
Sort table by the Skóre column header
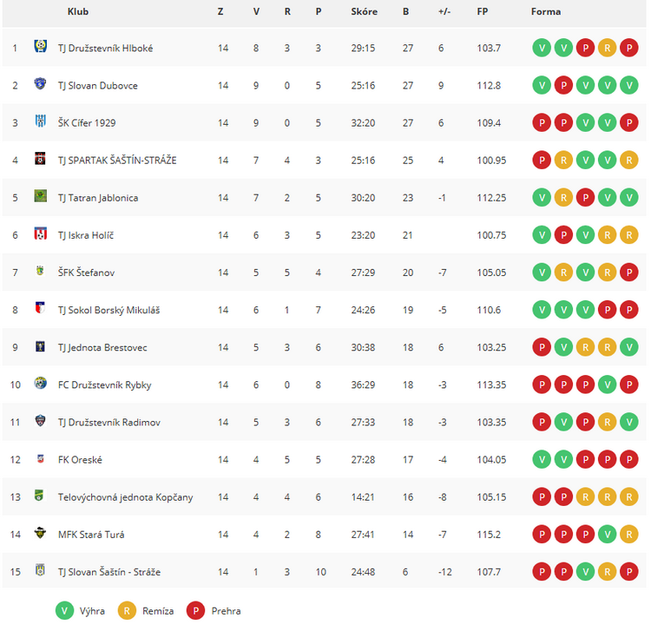pyautogui.click(x=364, y=11)
